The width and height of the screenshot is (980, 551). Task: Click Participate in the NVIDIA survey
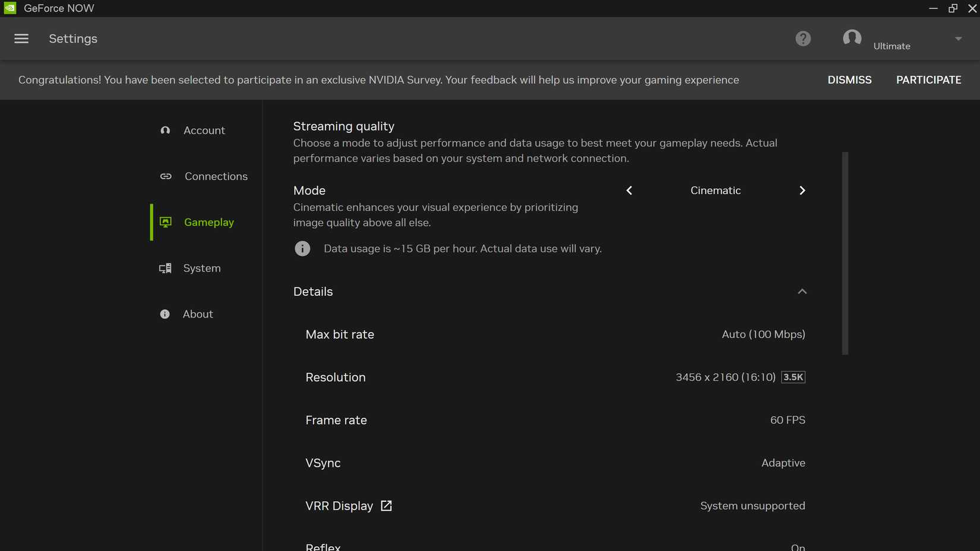928,80
